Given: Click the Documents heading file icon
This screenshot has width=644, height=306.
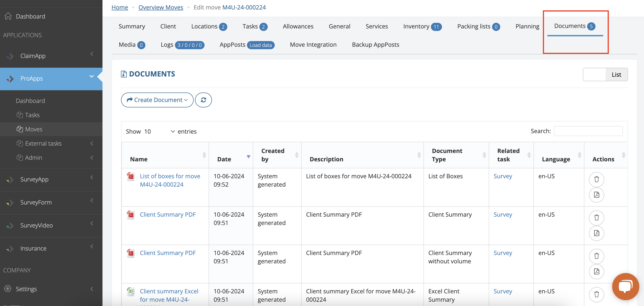Looking at the screenshot, I should (x=124, y=74).
